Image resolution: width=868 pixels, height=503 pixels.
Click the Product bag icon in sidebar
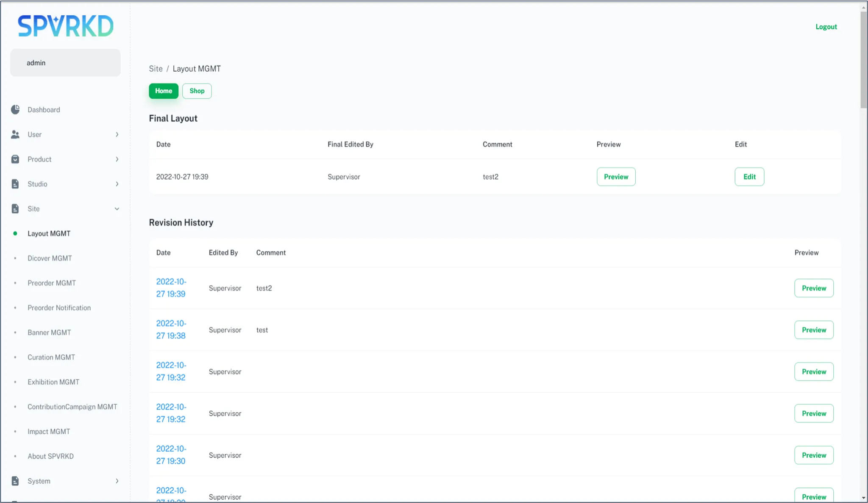pos(15,159)
